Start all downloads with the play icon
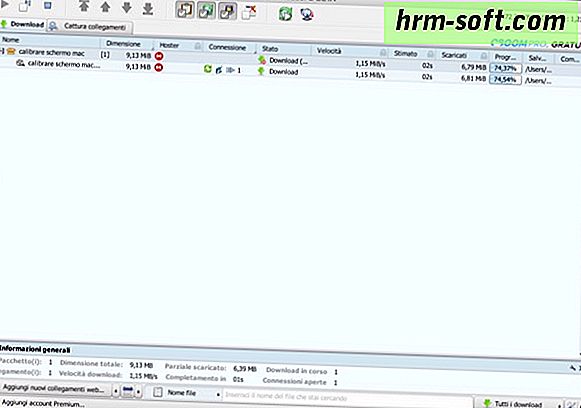 point(4,4)
